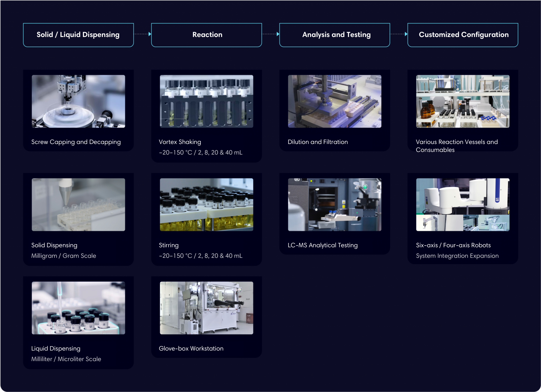Click the Six-axis / Four-axis Robots image

[x=463, y=205]
